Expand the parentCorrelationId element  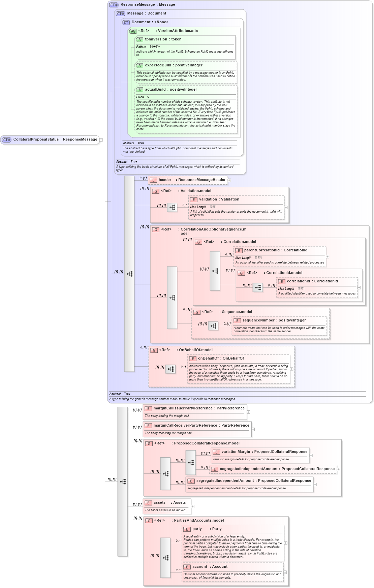coord(328,257)
